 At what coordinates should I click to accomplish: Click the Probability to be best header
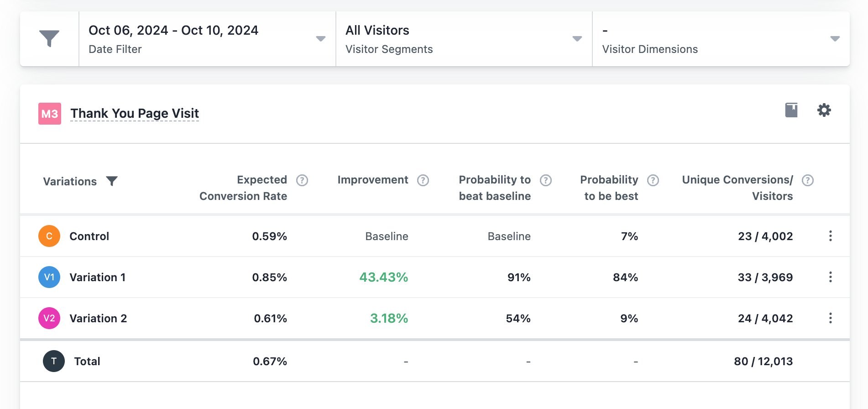click(x=609, y=188)
